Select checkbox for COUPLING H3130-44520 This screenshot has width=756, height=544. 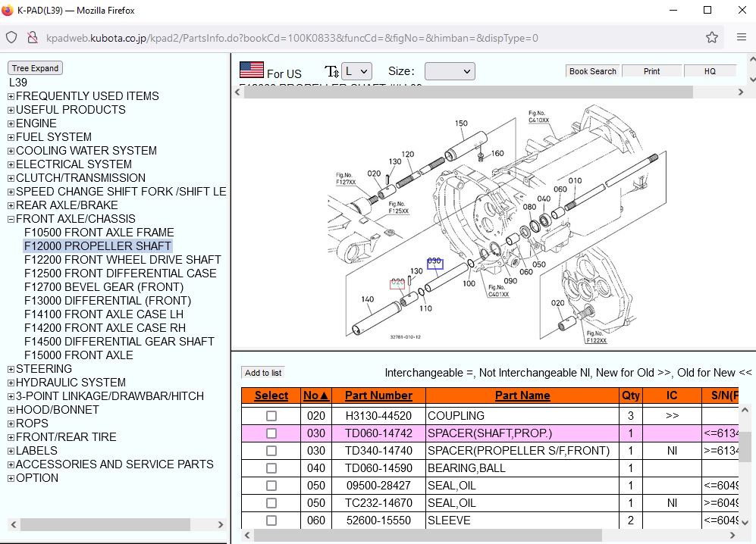271,416
